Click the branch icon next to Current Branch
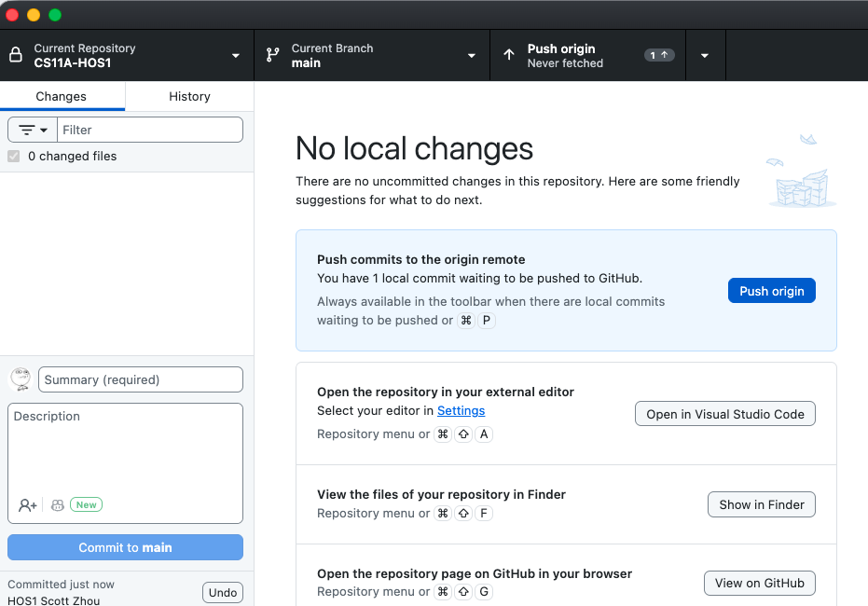Screen dimensions: 868x606 pyautogui.click(x=270, y=54)
